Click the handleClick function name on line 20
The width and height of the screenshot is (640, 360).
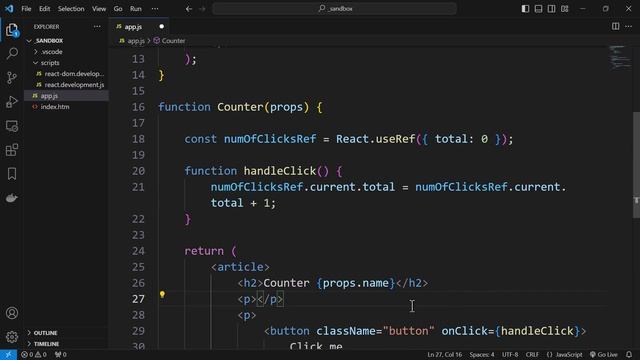(x=280, y=171)
